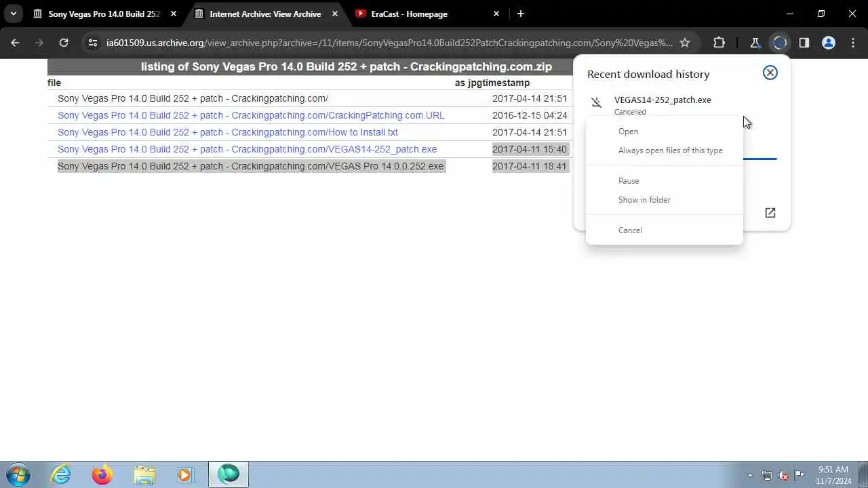Screen dimensions: 868x488
Task: Show hidden tray icons arrow
Action: 750,475
